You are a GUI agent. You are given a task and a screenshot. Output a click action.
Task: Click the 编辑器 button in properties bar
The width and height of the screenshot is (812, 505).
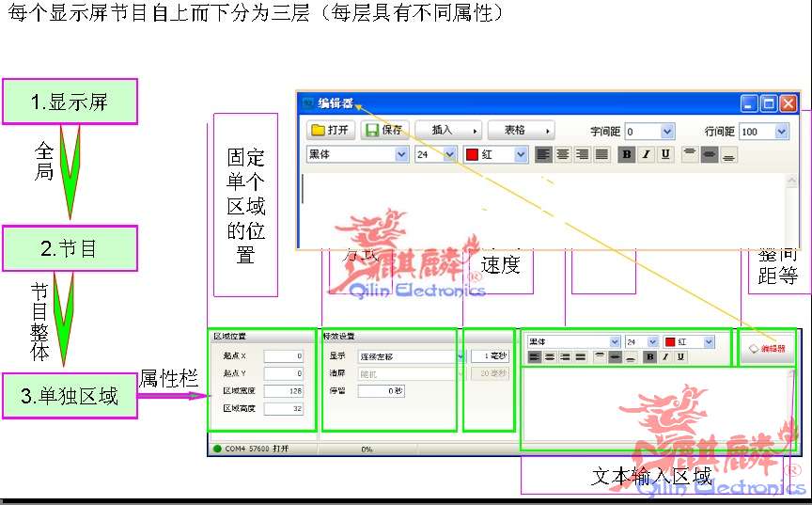(x=767, y=348)
